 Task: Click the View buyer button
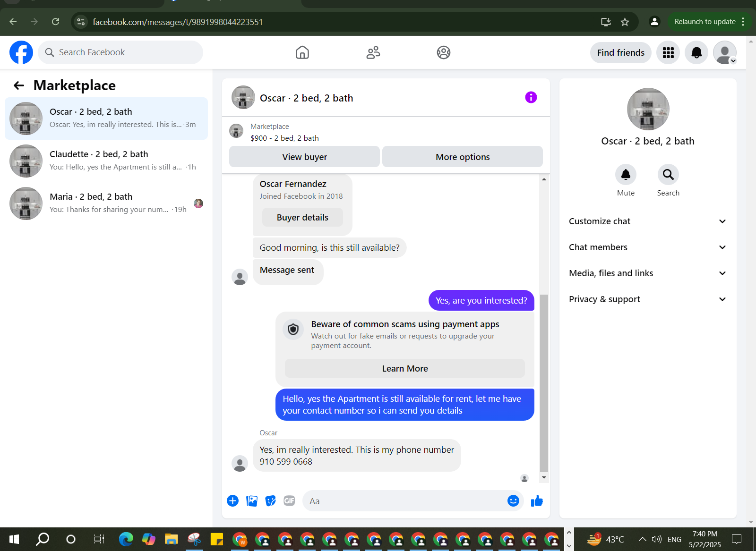click(304, 157)
